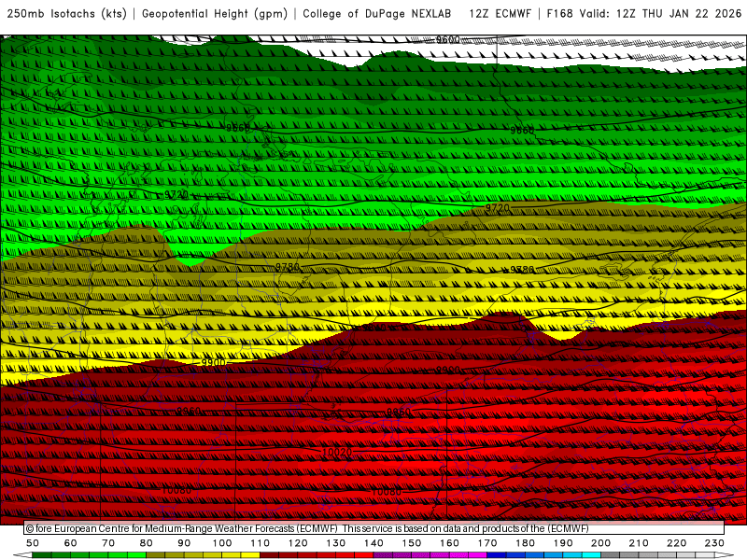The height and width of the screenshot is (560, 747).
Task: Click the legend value 130
Action: point(336,543)
